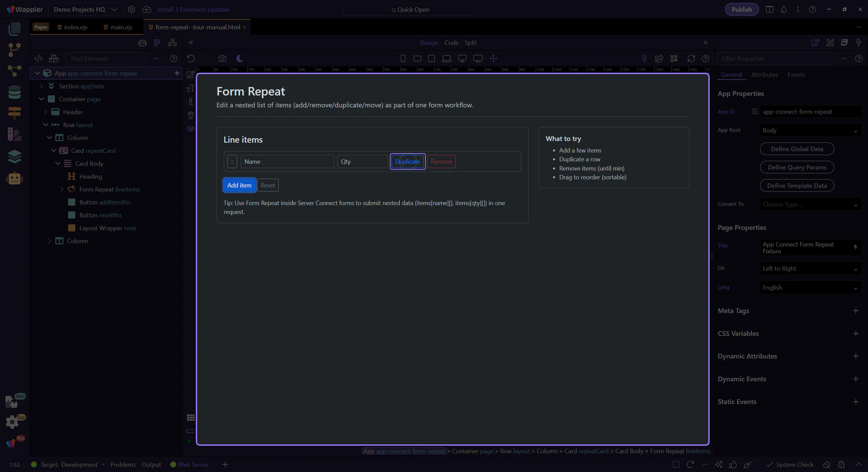This screenshot has height=472, width=868.
Task: Select the mobile phone viewport icon
Action: [x=403, y=58]
